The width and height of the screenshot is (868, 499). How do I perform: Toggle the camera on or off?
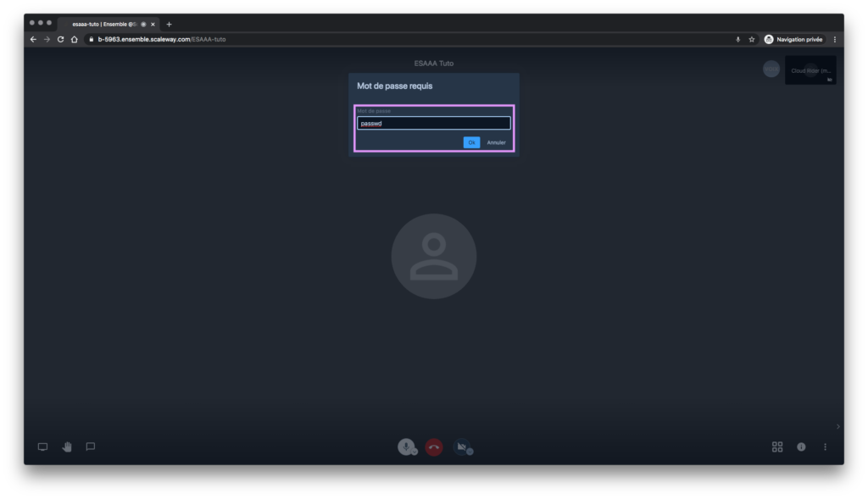460,447
